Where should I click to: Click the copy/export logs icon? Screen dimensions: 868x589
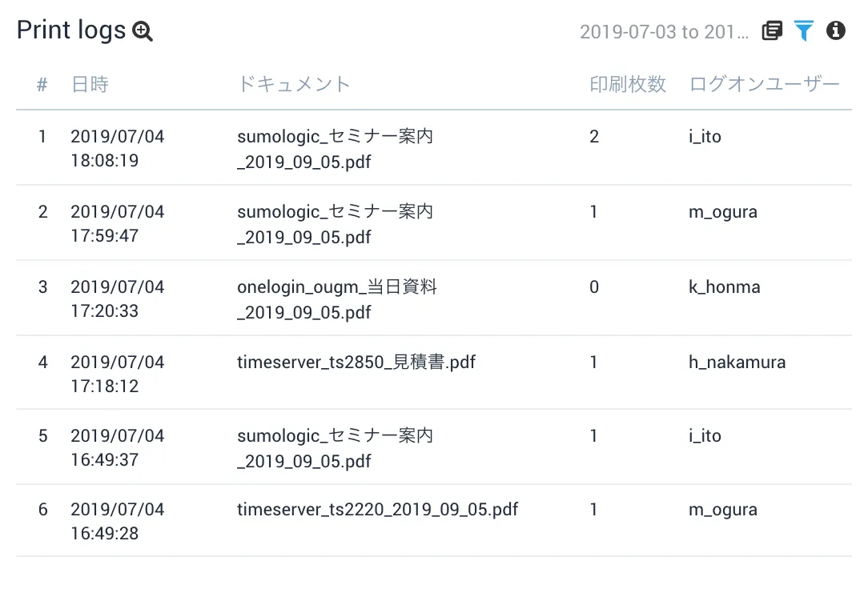(x=772, y=30)
